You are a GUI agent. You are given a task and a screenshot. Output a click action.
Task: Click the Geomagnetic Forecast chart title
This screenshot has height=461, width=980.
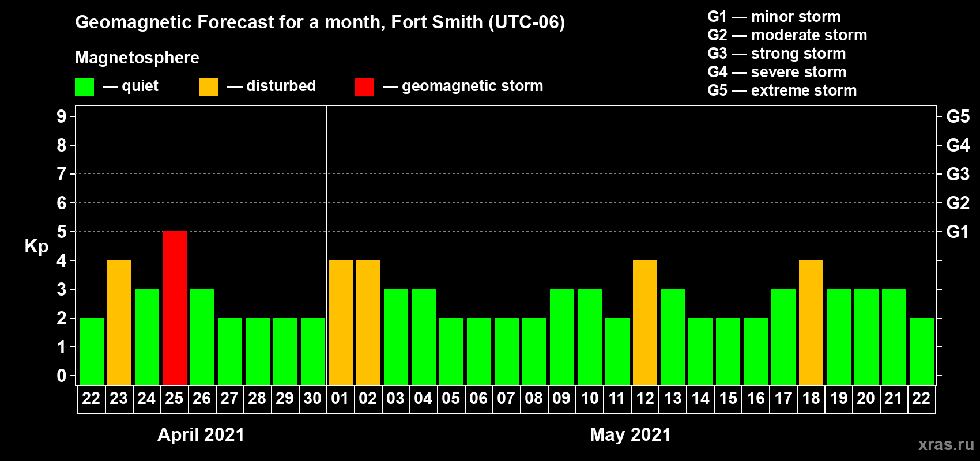[x=320, y=22]
